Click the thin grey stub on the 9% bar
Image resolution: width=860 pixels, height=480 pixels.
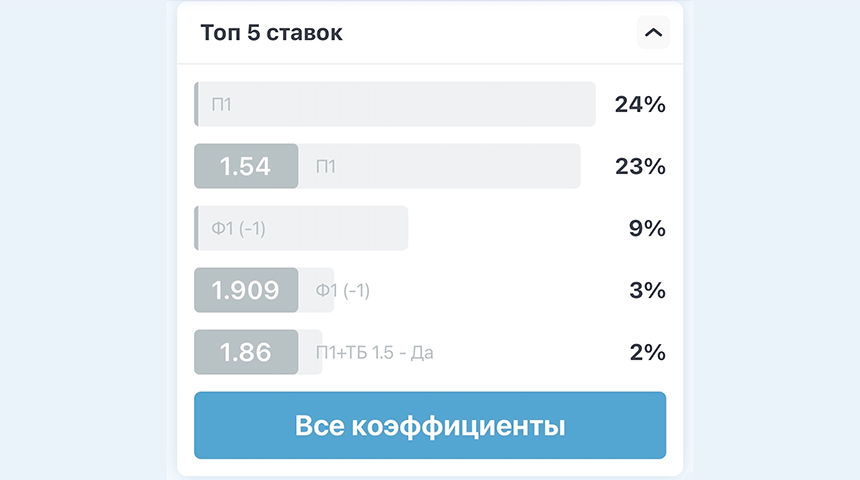pos(196,228)
